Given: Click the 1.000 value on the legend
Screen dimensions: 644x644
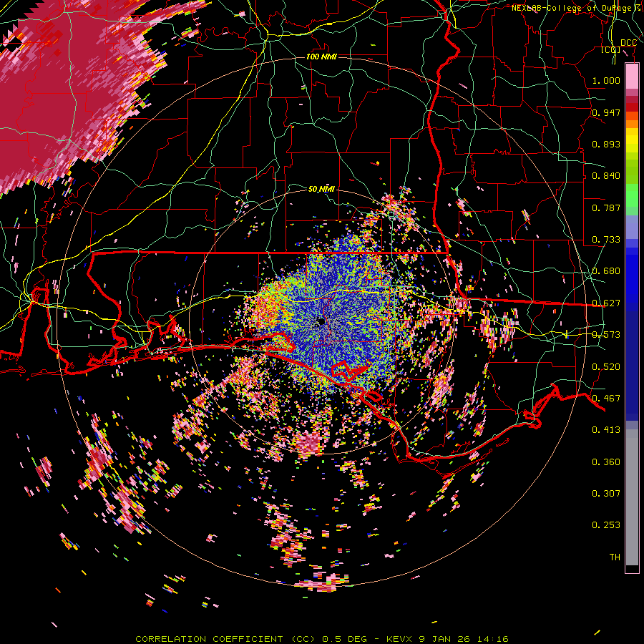Looking at the screenshot, I should (x=606, y=80).
